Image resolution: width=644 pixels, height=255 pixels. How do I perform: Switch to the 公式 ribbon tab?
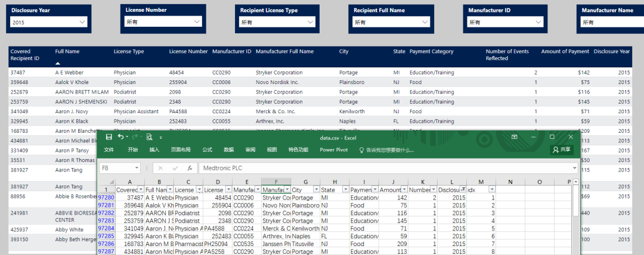207,150
